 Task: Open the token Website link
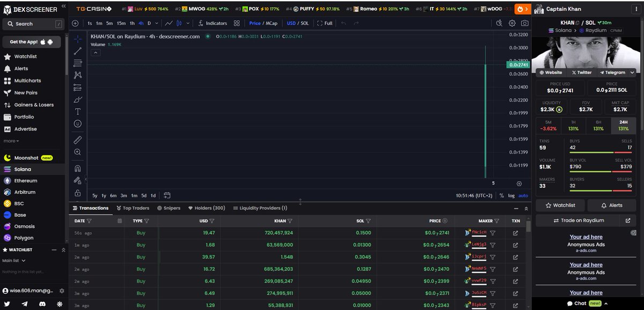[551, 72]
